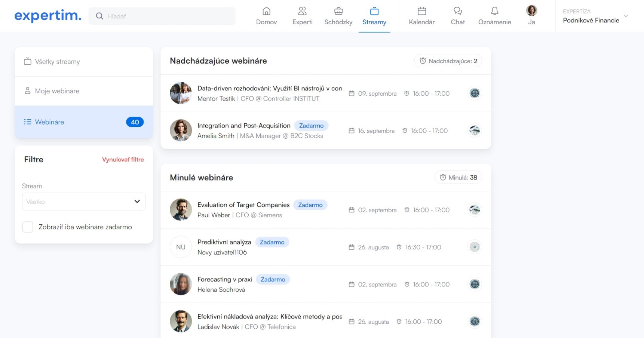
Task: Select 'Všetky streamy' in sidebar
Action: pyautogui.click(x=57, y=62)
